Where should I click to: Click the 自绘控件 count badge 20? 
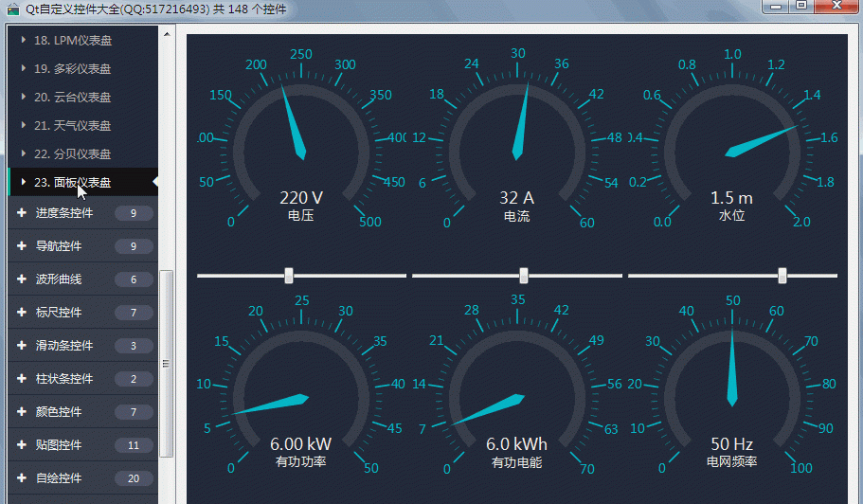134,478
